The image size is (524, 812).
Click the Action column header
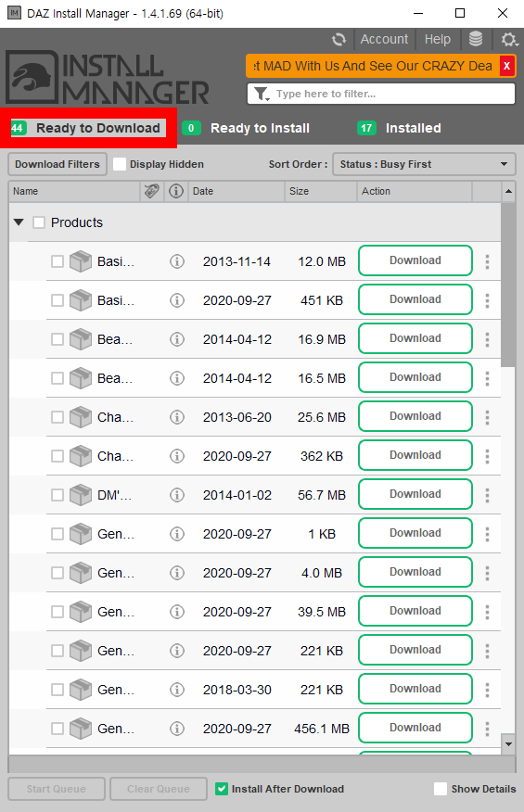pyautogui.click(x=415, y=191)
